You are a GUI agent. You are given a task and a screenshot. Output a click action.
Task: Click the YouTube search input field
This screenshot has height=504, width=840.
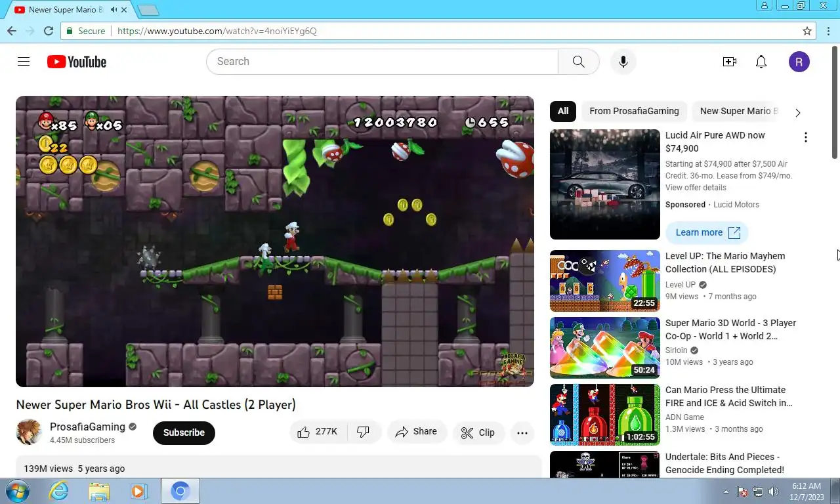382,62
